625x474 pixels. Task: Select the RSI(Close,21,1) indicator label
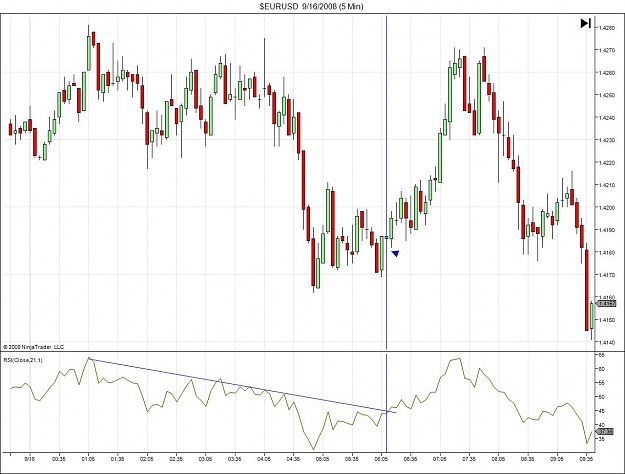[23, 360]
